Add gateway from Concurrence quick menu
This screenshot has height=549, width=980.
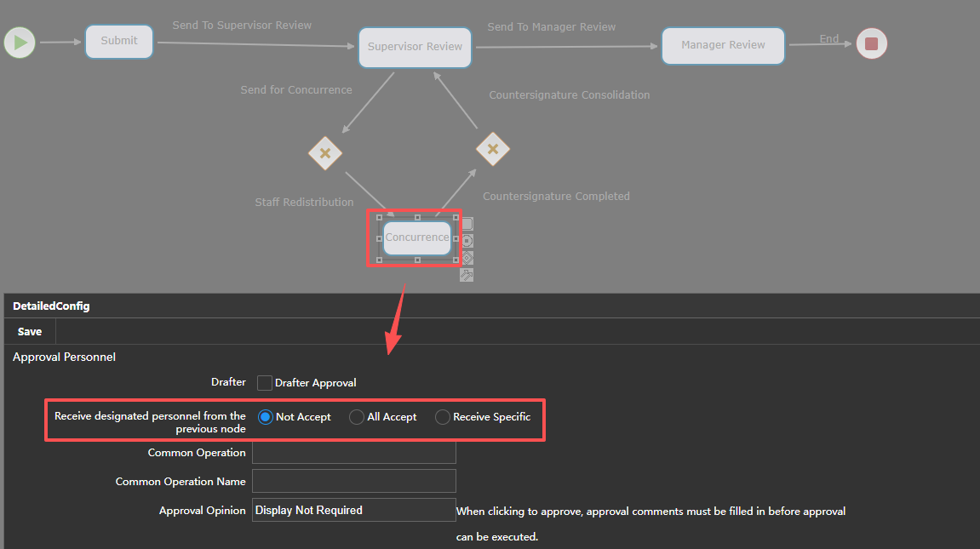click(x=467, y=258)
